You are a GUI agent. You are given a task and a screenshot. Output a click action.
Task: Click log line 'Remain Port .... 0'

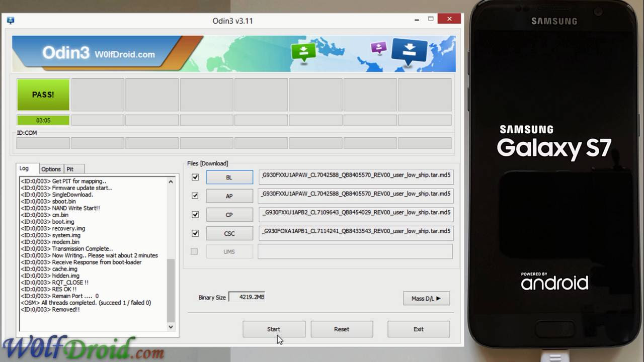pos(59,296)
